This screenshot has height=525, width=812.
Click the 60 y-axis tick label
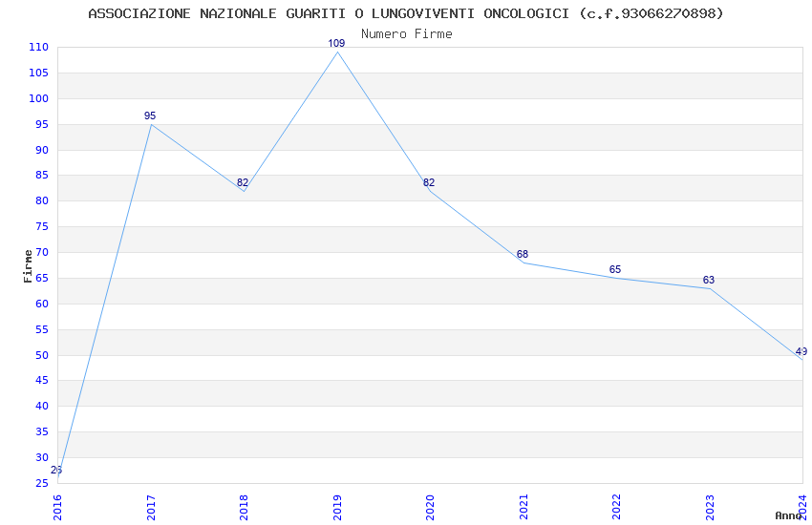[x=41, y=304]
